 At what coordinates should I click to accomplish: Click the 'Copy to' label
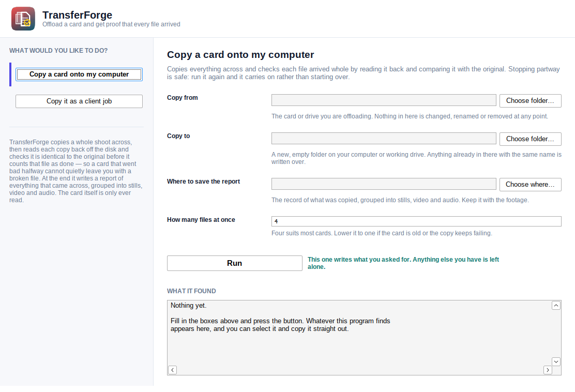pyautogui.click(x=178, y=136)
